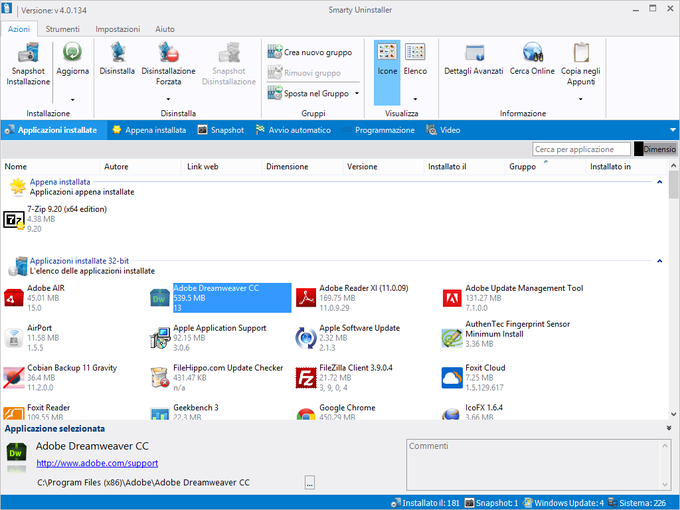The image size is (680, 510).
Task: Select FileHippo.com Update Checker icon
Action: pos(160,378)
